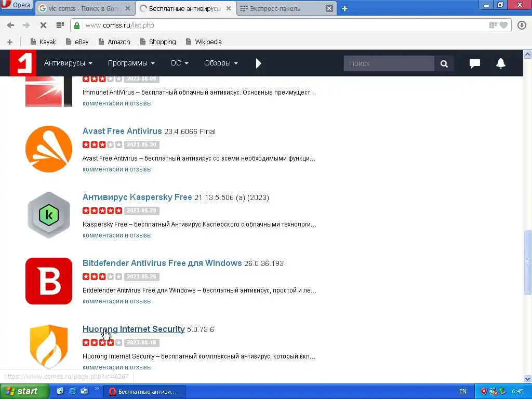Open a new browser tab with plus

pos(344,8)
